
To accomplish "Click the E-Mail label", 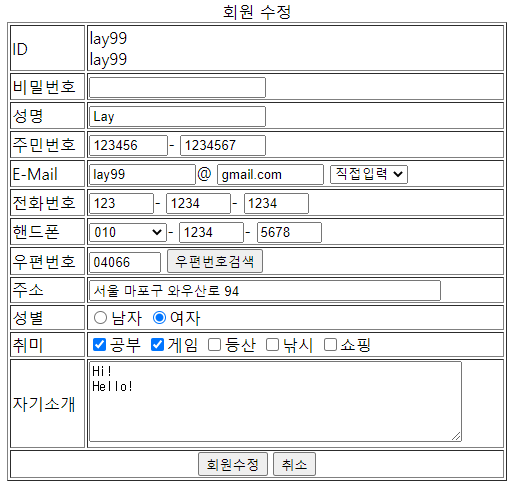I will click(x=35, y=174).
